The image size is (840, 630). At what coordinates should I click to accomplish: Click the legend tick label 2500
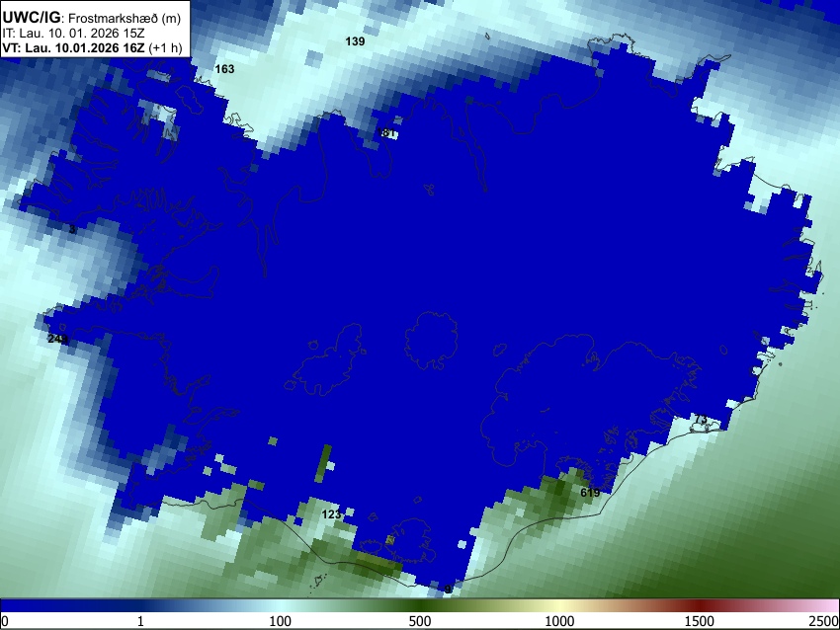[x=824, y=621]
